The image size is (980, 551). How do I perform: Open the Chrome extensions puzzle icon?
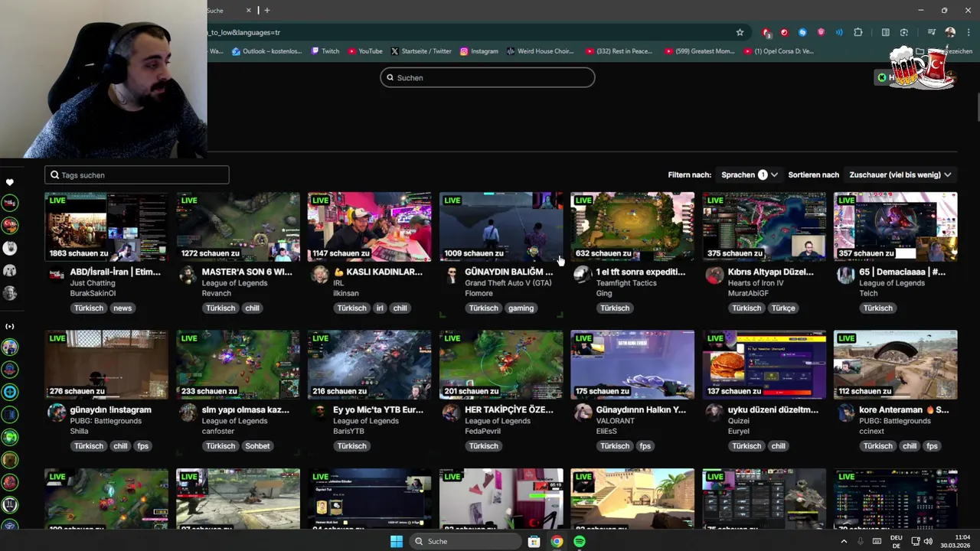coord(857,33)
